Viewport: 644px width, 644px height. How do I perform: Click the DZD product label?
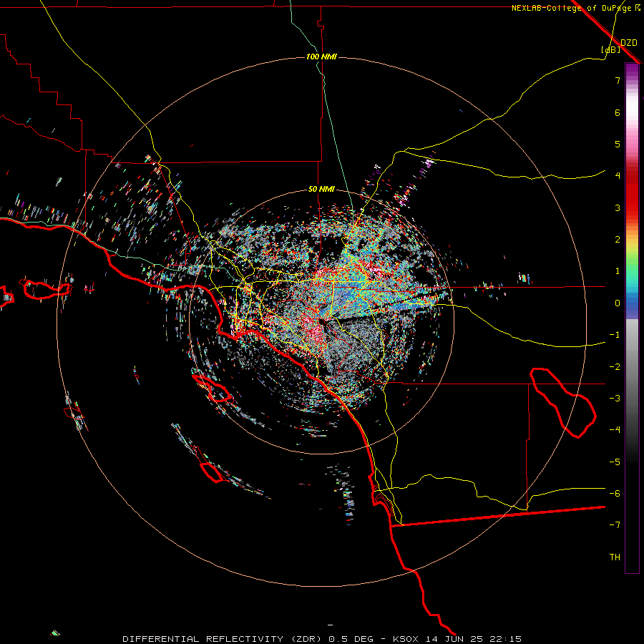click(x=629, y=43)
